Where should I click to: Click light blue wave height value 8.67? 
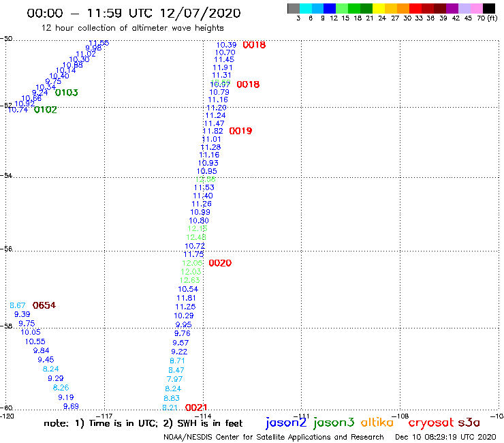coord(17,305)
